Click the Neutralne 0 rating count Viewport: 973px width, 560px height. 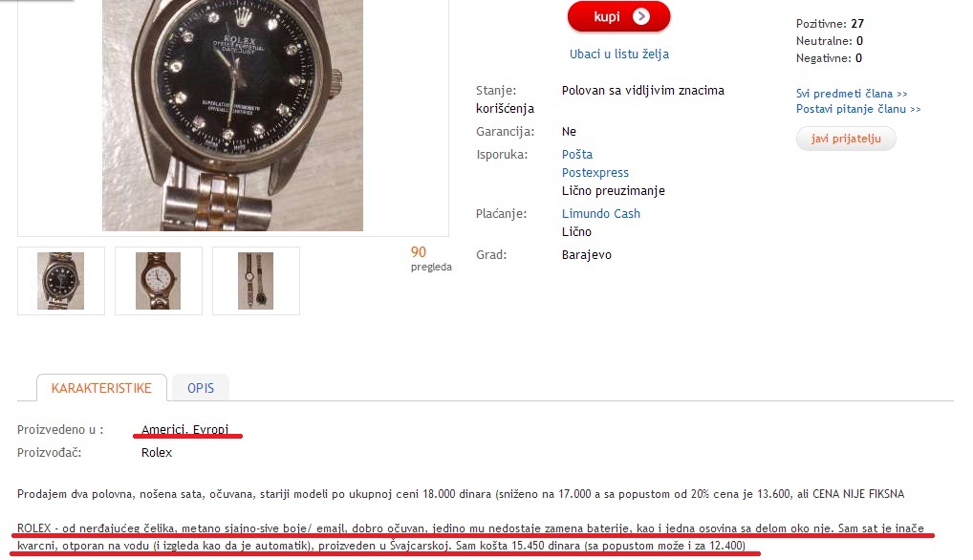tap(859, 41)
